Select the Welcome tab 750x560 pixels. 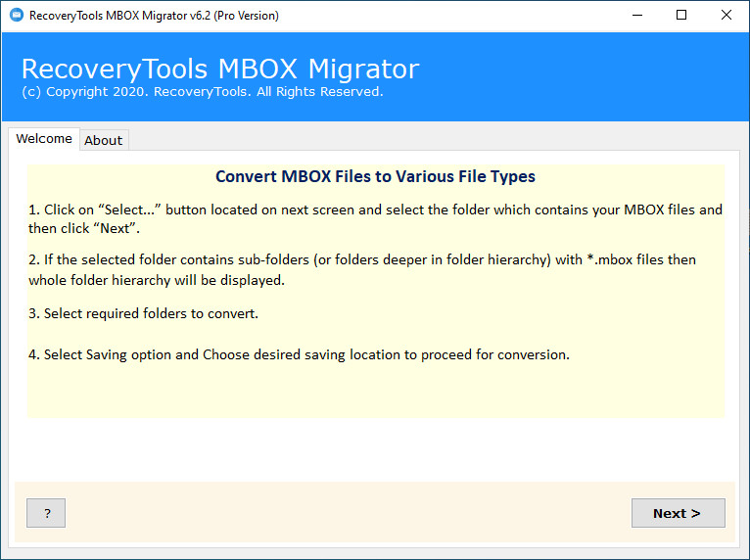click(44, 139)
